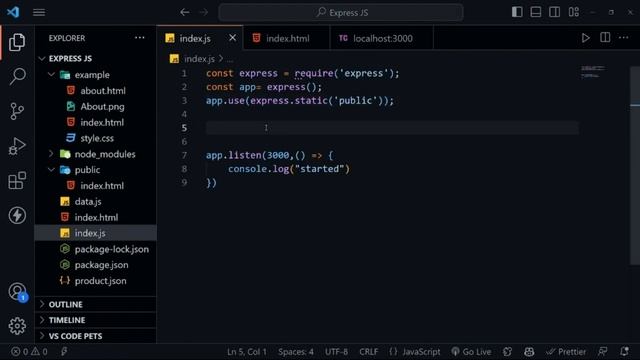This screenshot has height=360, width=640.
Task: Click the code minimap
Action: click(593, 72)
